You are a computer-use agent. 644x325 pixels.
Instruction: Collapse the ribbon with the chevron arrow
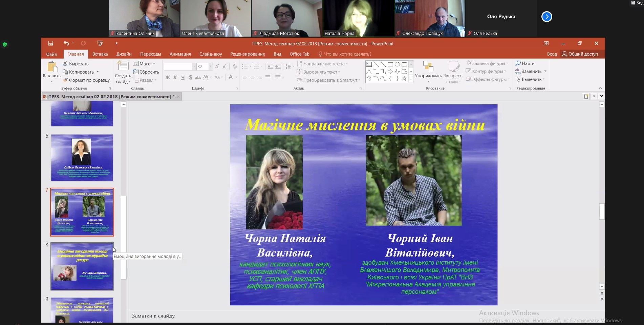pyautogui.click(x=600, y=88)
